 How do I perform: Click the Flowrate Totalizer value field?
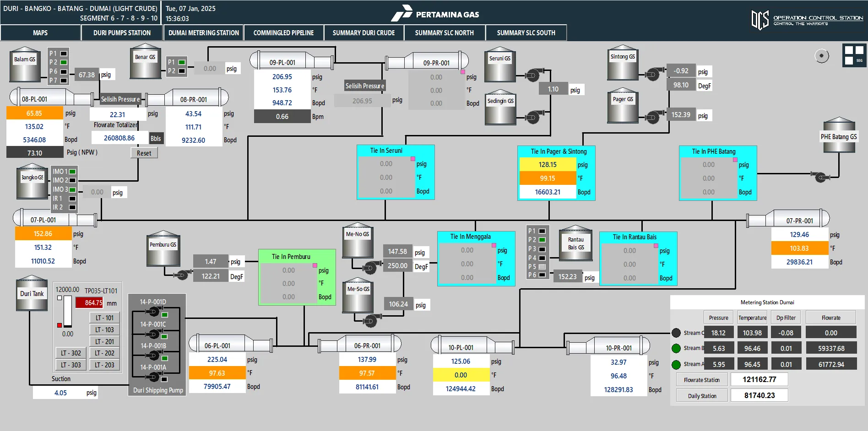click(119, 138)
